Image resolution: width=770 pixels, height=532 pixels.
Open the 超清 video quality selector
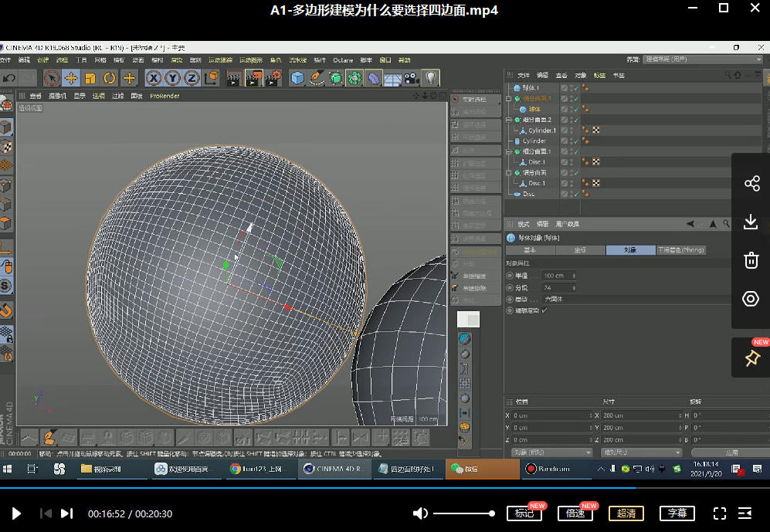pos(626,513)
